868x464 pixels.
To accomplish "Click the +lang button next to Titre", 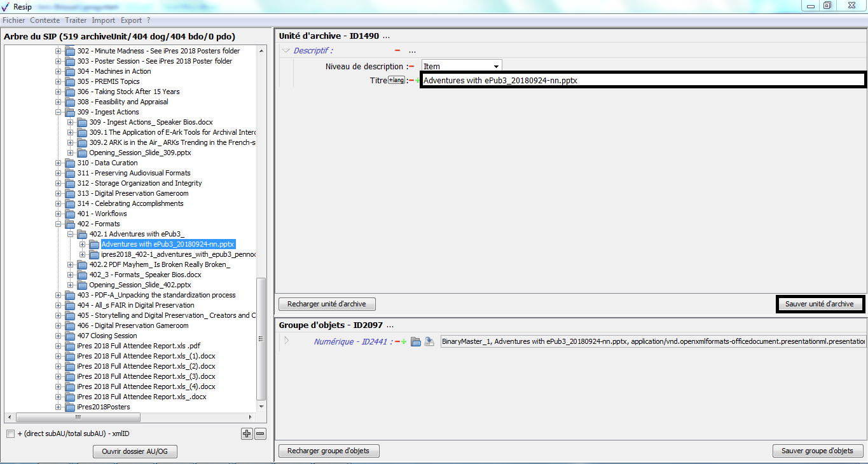I will (396, 80).
